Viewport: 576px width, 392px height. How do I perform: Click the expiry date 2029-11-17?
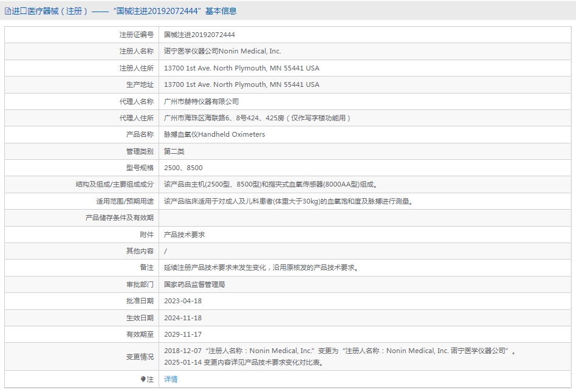pyautogui.click(x=183, y=334)
